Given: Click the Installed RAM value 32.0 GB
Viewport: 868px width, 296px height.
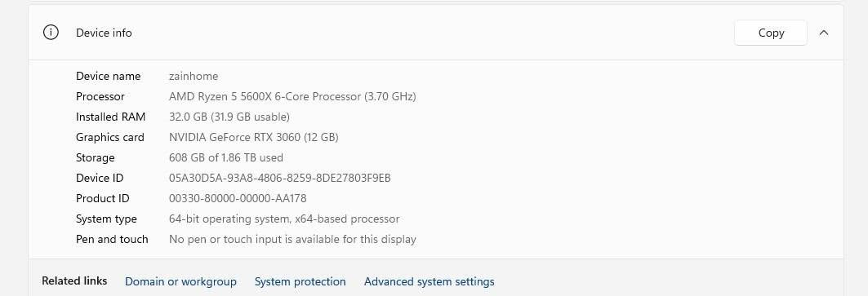Looking at the screenshot, I should (229, 117).
